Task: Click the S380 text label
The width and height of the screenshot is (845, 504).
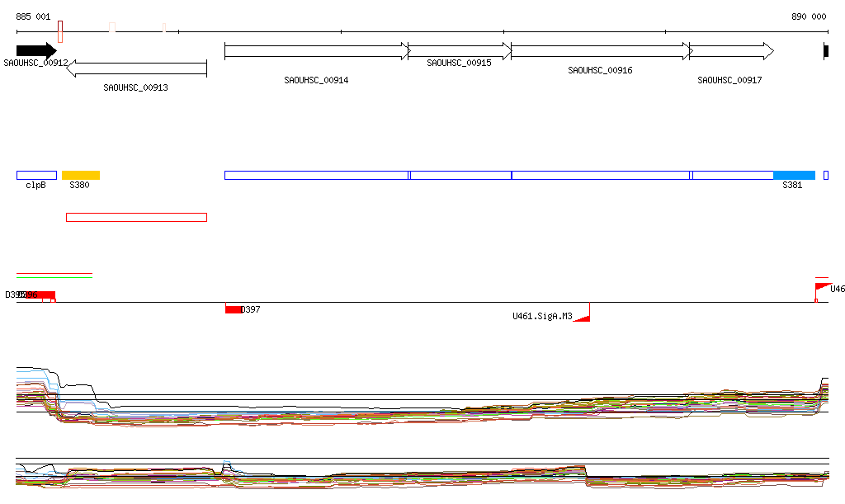Action: 80,186
